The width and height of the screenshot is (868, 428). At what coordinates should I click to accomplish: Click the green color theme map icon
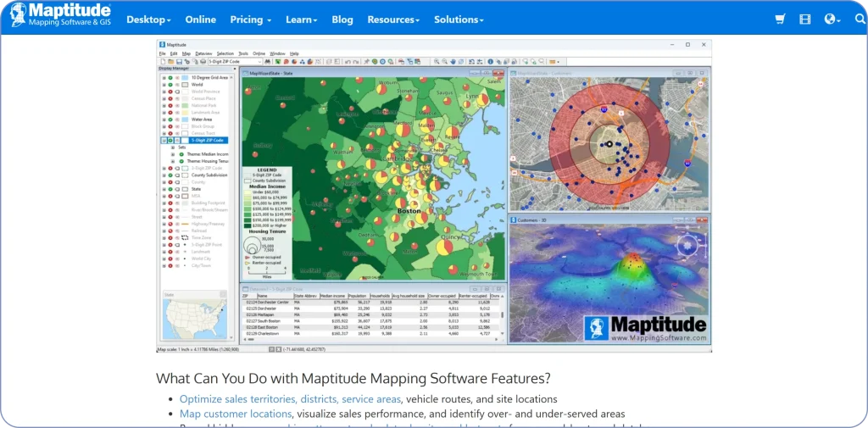[x=277, y=62]
